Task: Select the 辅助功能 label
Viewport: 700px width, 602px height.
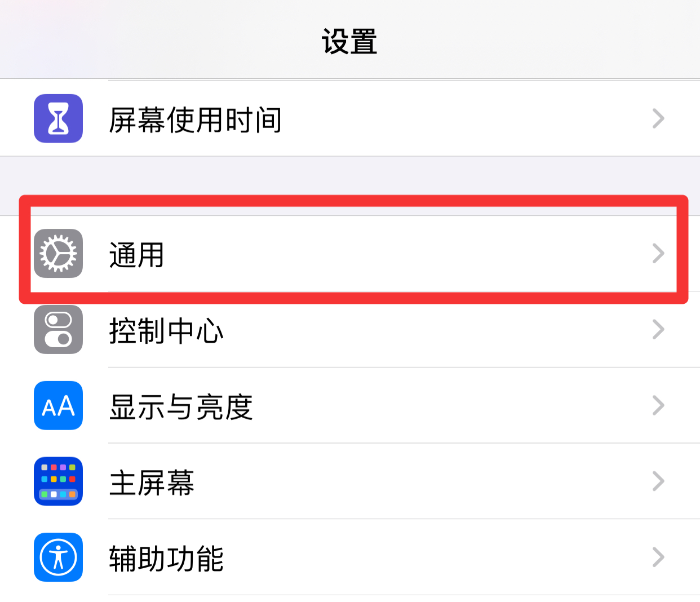Action: click(x=166, y=559)
